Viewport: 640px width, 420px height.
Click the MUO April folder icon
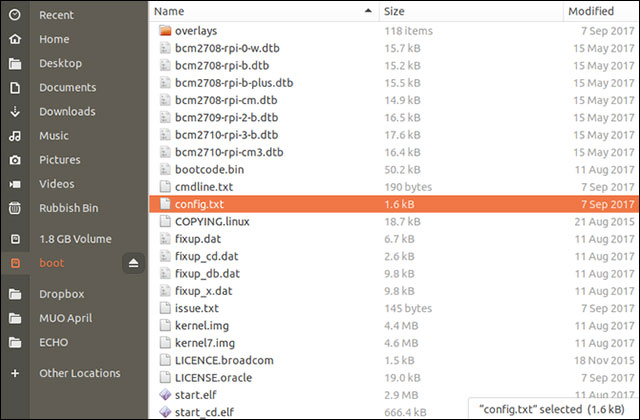point(15,318)
